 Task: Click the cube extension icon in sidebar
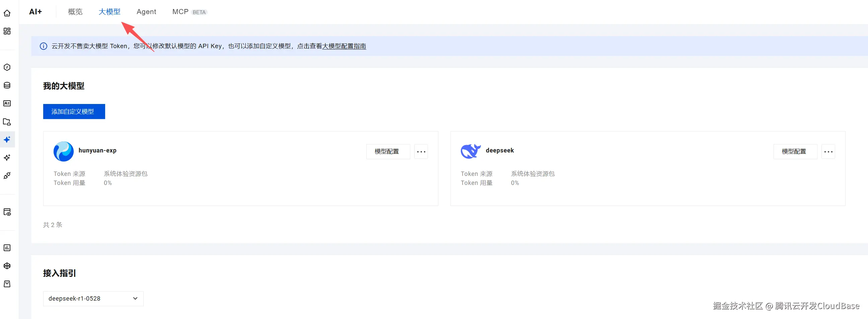7,265
